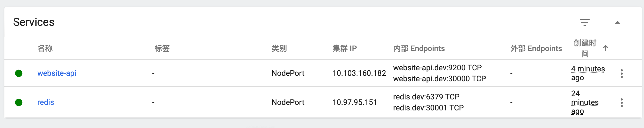The width and height of the screenshot is (644, 128).
Task: Open the Services filter icon
Action: click(x=584, y=22)
